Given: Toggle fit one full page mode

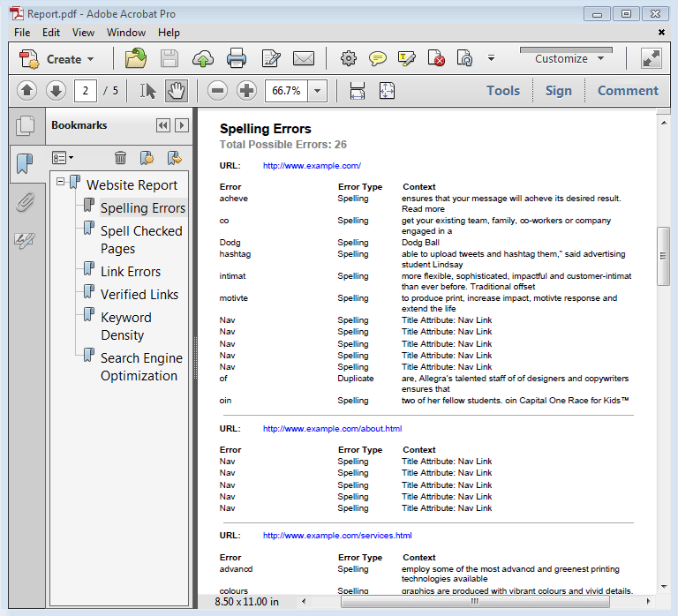Looking at the screenshot, I should pyautogui.click(x=387, y=91).
